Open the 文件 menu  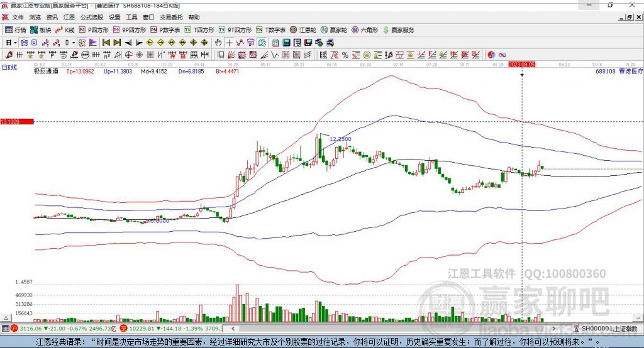tap(18, 17)
